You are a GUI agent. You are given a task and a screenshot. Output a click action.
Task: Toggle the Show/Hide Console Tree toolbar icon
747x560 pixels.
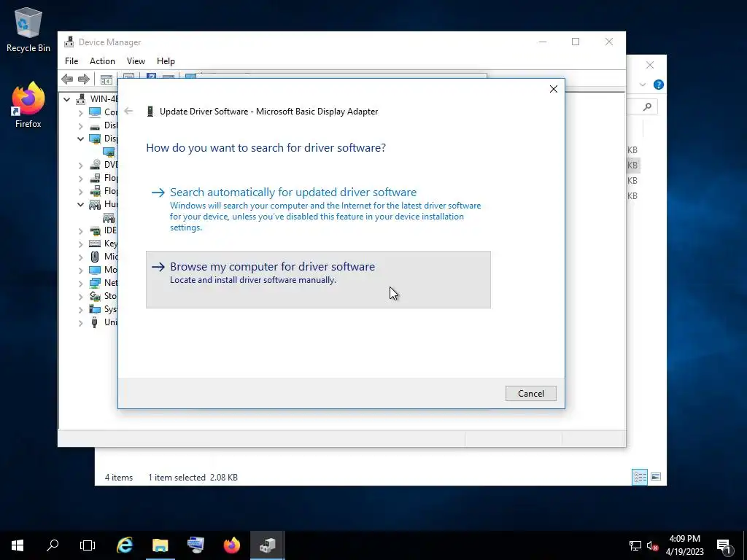click(x=107, y=79)
